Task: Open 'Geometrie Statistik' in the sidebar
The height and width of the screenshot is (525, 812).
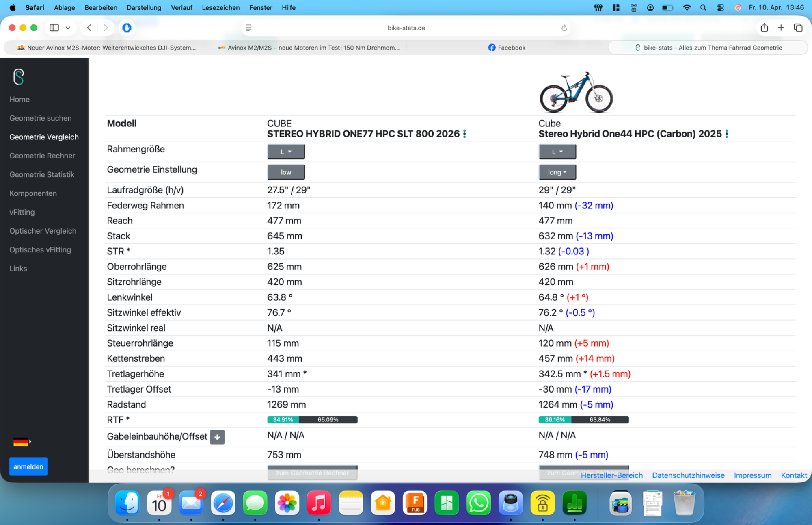Action: pyautogui.click(x=42, y=174)
